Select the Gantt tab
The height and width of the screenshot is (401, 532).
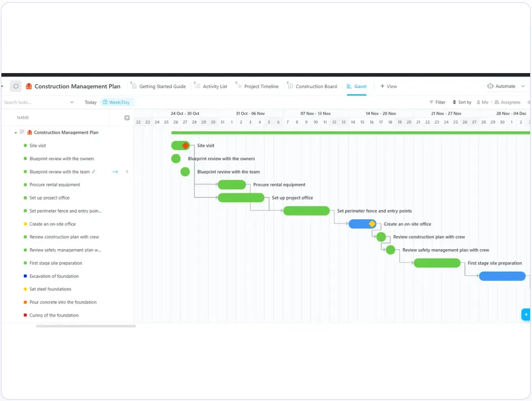tap(357, 86)
